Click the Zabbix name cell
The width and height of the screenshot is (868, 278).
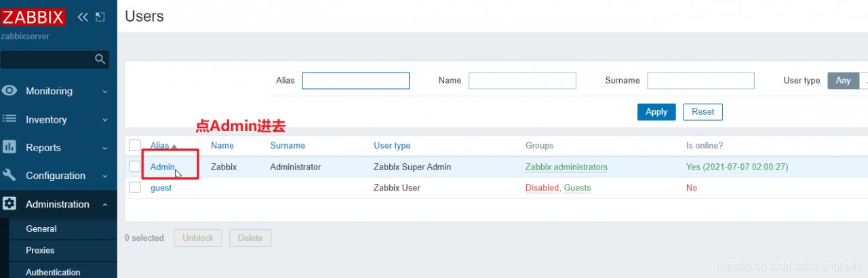[224, 167]
